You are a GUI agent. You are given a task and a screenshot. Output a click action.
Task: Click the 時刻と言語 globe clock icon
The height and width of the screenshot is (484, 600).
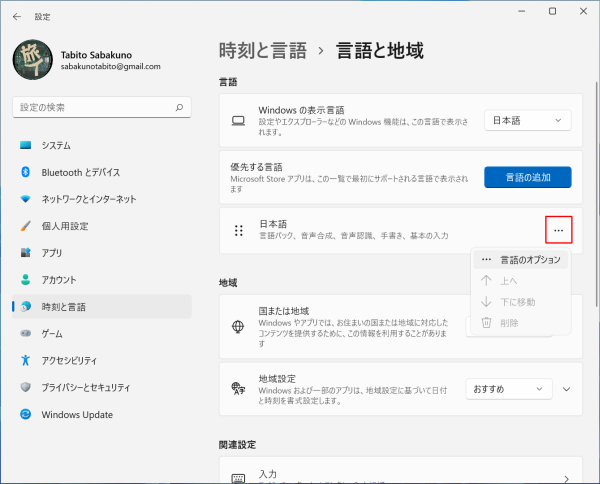click(x=26, y=306)
